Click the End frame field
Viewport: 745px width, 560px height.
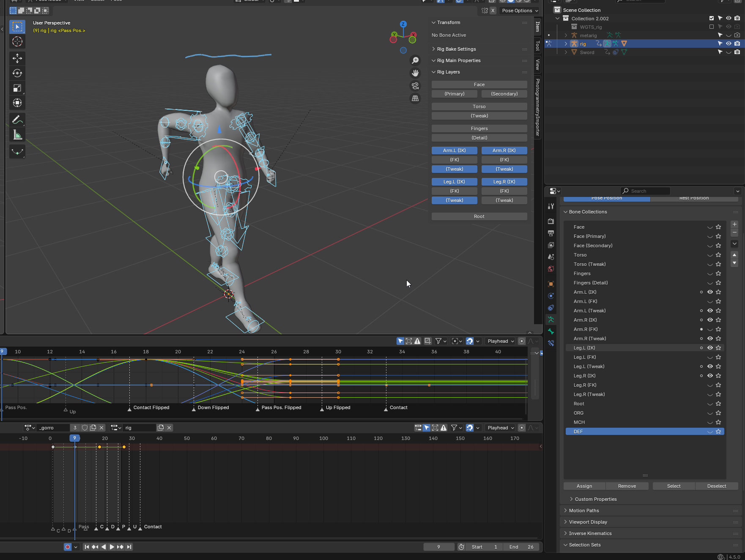pyautogui.click(x=522, y=547)
